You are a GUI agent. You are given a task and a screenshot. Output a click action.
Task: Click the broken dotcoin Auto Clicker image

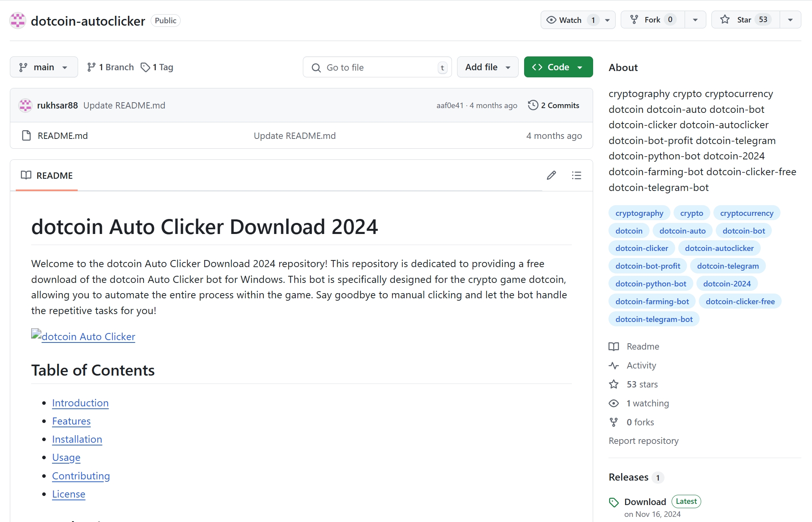pyautogui.click(x=36, y=334)
